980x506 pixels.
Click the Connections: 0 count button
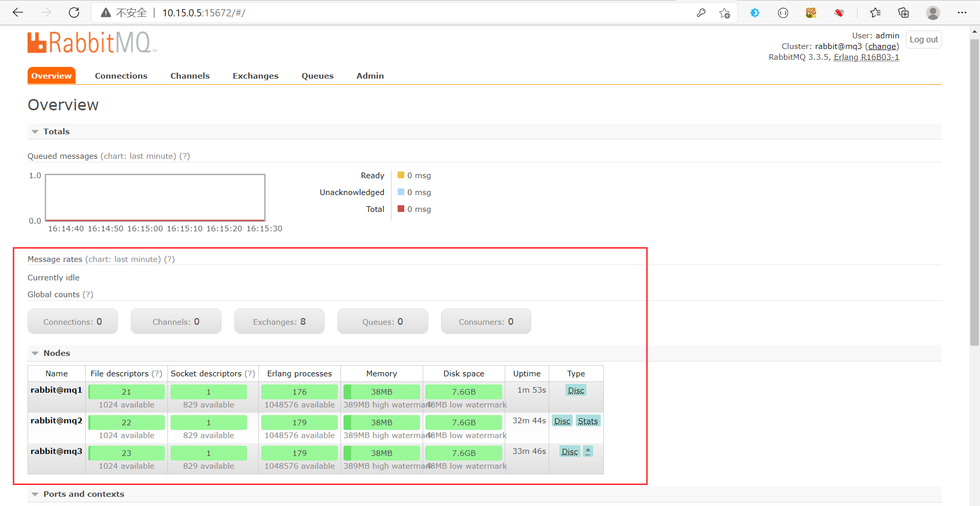click(x=72, y=321)
